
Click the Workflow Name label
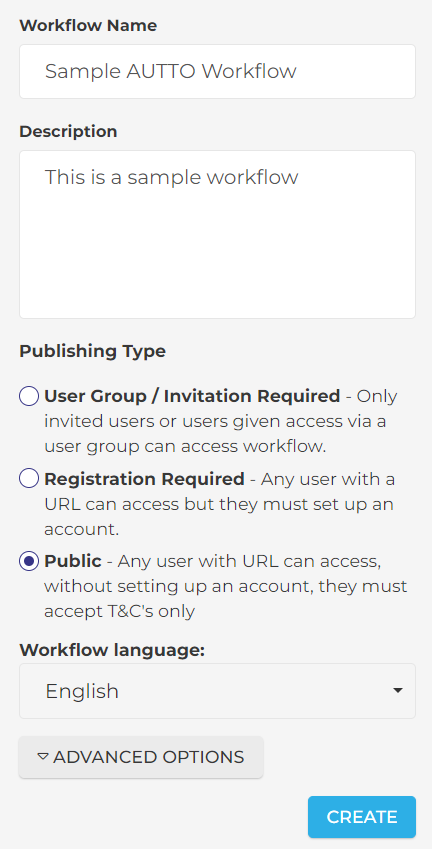point(88,25)
